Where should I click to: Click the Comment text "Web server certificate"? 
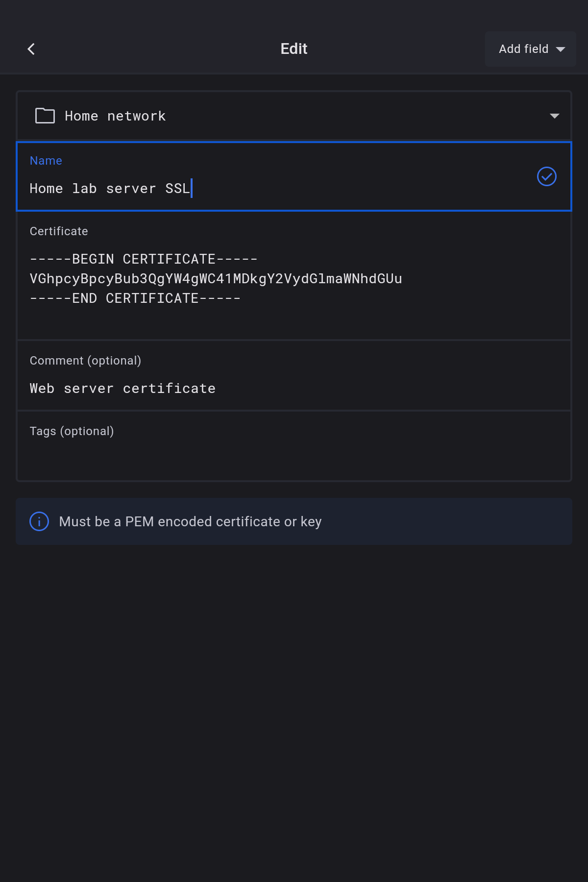click(x=122, y=389)
